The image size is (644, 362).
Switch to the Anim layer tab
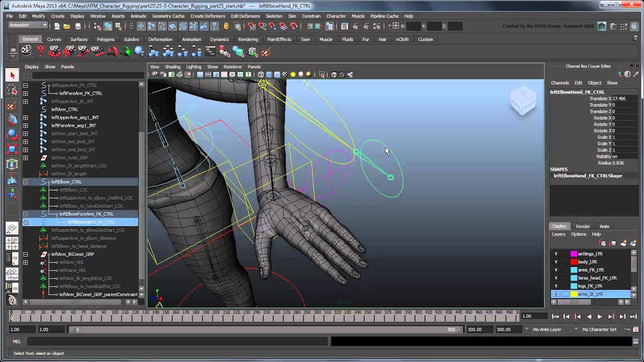coord(604,226)
